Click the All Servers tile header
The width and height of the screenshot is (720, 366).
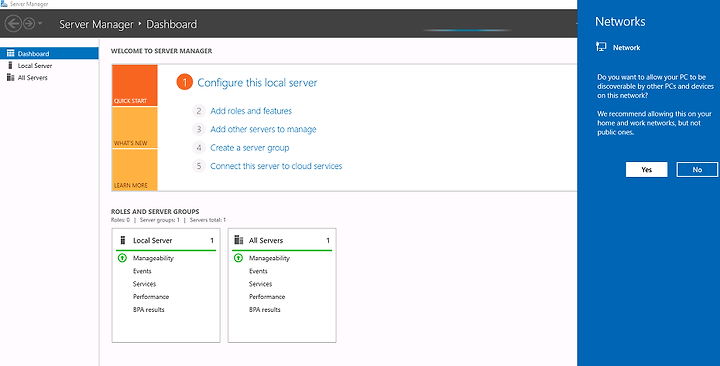[x=282, y=240]
